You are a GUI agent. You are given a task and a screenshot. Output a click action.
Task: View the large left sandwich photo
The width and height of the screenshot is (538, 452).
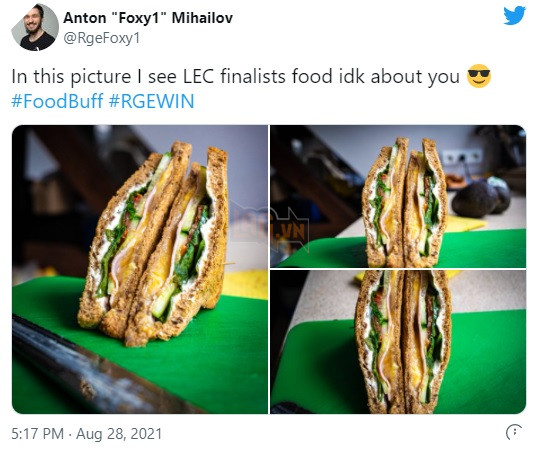140,269
